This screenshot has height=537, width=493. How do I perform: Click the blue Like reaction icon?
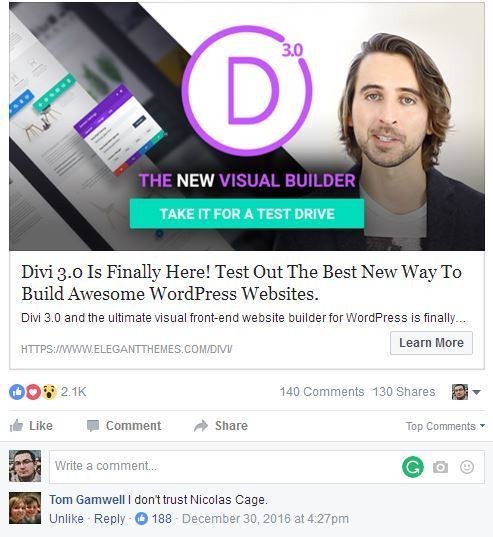click(17, 392)
